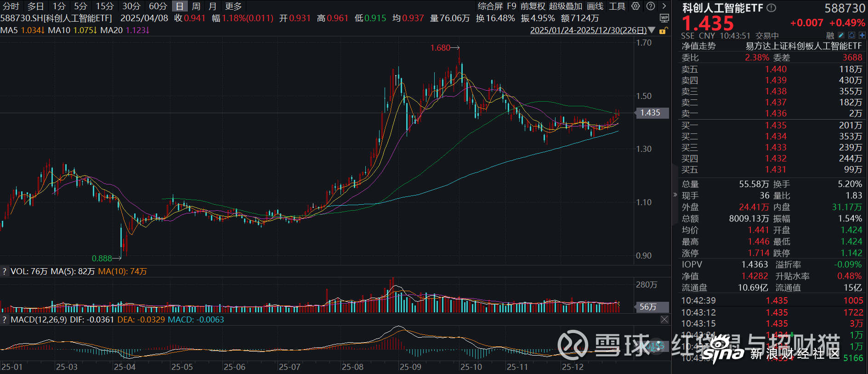Toggle the date range lock icon
The width and height of the screenshot is (868, 374).
(x=663, y=31)
